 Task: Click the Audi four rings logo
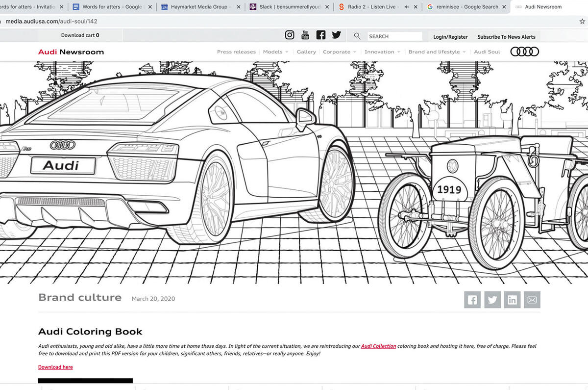click(x=524, y=52)
